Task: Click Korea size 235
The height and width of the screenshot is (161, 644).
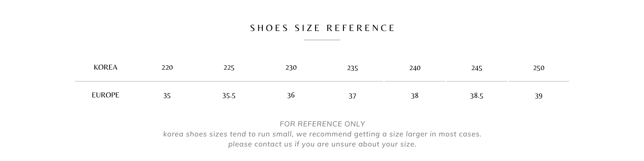Action: (x=353, y=68)
